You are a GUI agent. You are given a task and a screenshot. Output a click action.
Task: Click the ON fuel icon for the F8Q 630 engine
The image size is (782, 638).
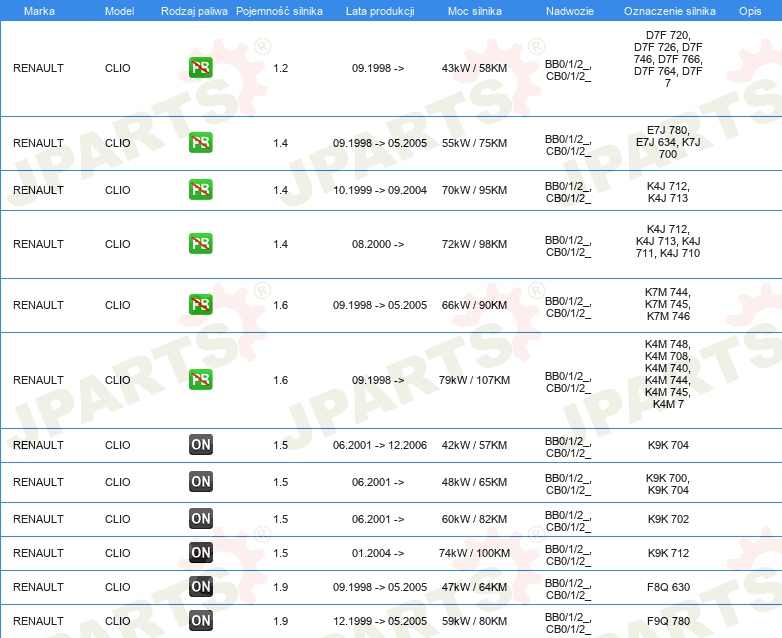tap(200, 587)
